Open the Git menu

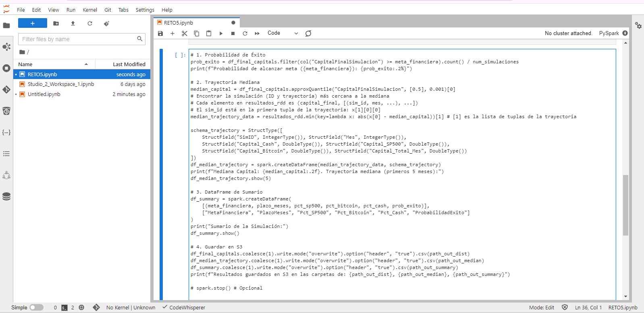(108, 10)
